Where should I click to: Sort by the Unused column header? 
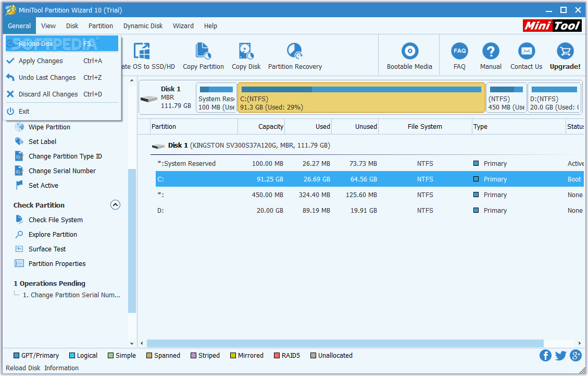pyautogui.click(x=355, y=127)
